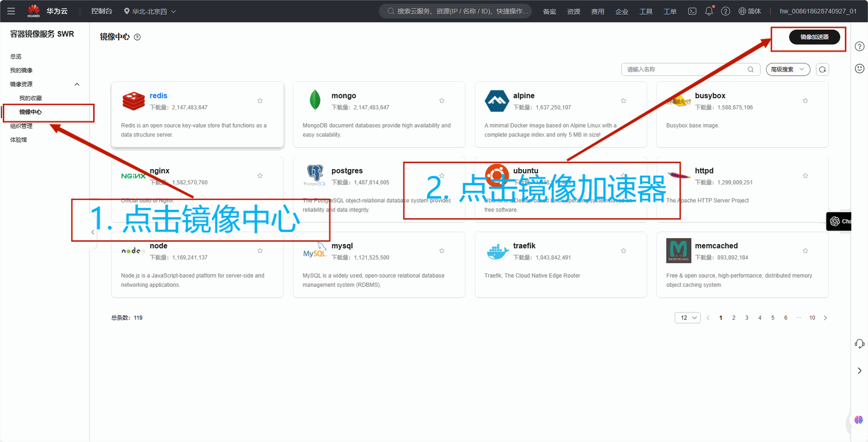Click the help question mark in top bar

click(725, 11)
